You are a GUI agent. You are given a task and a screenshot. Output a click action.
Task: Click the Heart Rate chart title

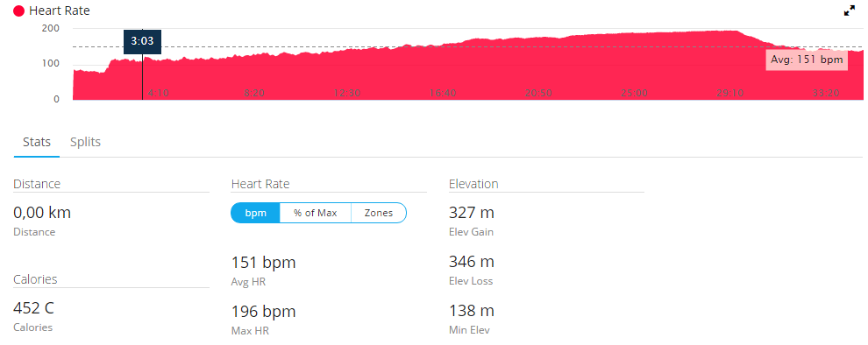60,11
